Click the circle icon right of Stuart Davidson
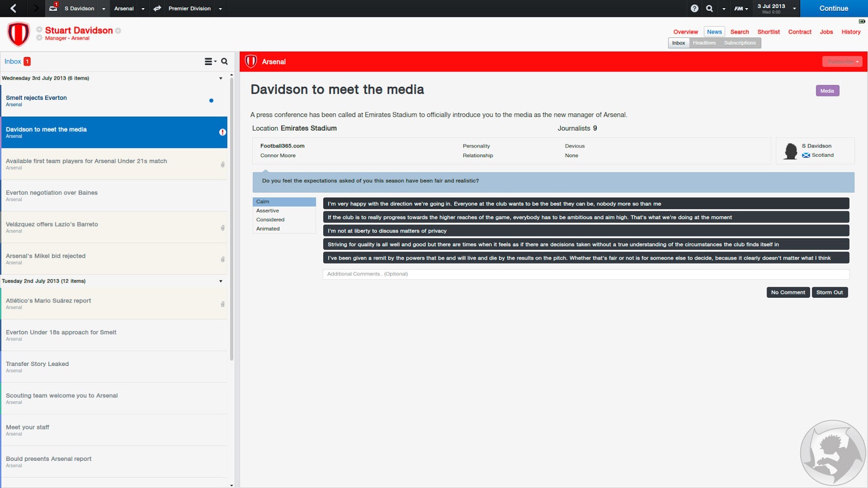Viewport: 868px width, 488px height. [x=118, y=31]
